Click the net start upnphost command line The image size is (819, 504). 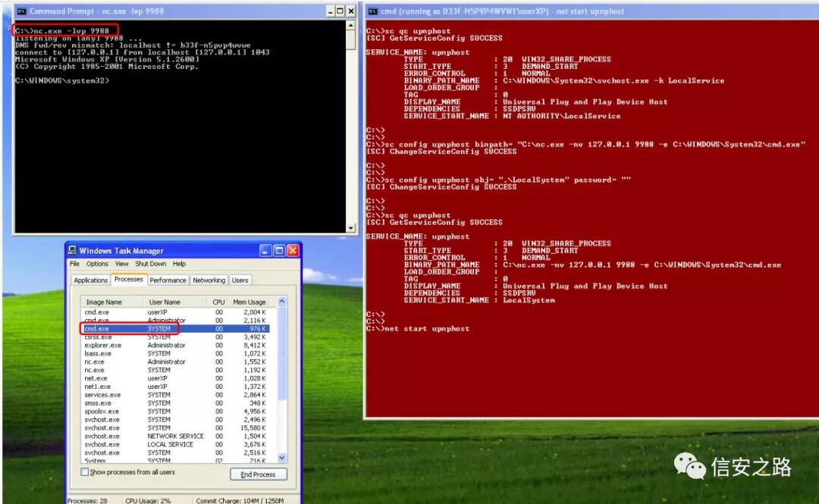coord(418,328)
